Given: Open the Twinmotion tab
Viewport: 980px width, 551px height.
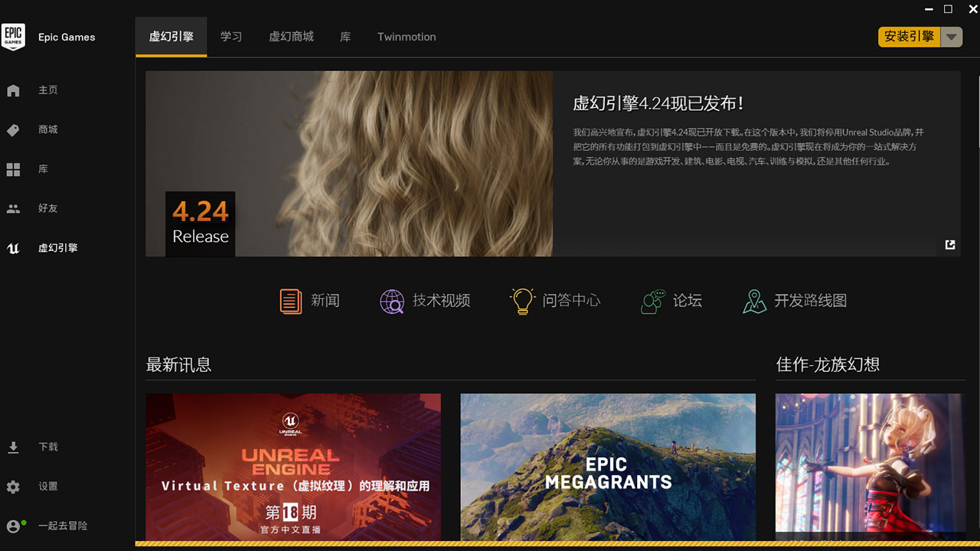Looking at the screenshot, I should (x=407, y=37).
